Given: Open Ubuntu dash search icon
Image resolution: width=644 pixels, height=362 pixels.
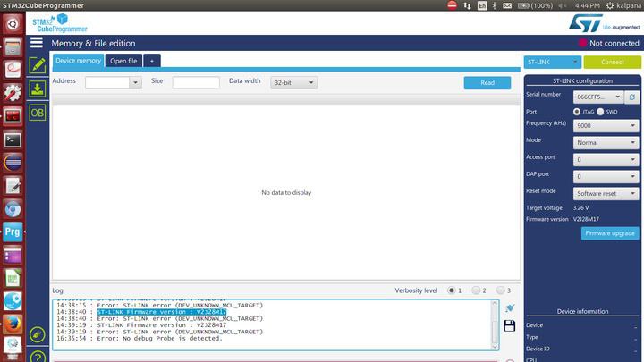Looking at the screenshot, I should tap(13, 24).
